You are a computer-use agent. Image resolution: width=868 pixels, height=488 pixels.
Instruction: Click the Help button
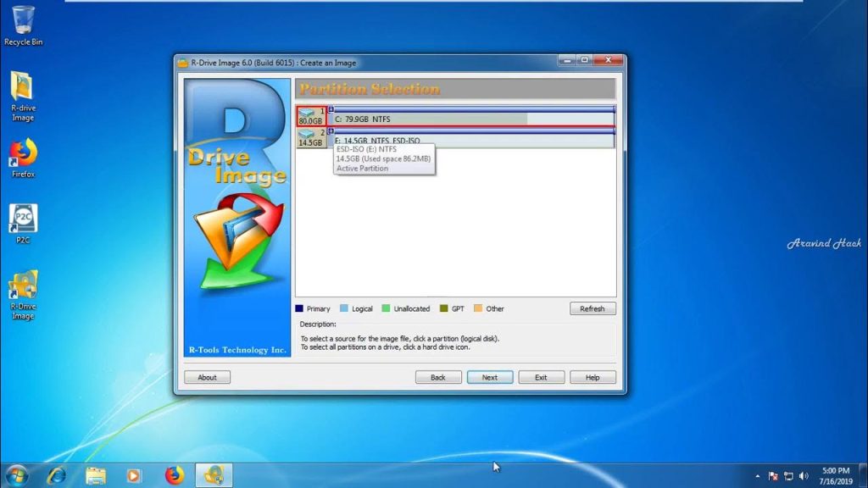(593, 377)
